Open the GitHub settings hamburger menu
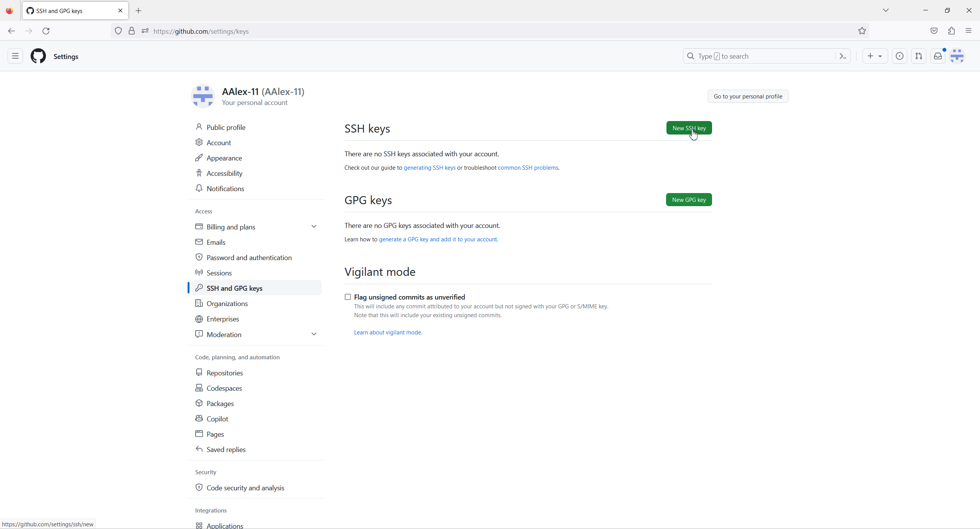This screenshot has height=529, width=980. [15, 56]
